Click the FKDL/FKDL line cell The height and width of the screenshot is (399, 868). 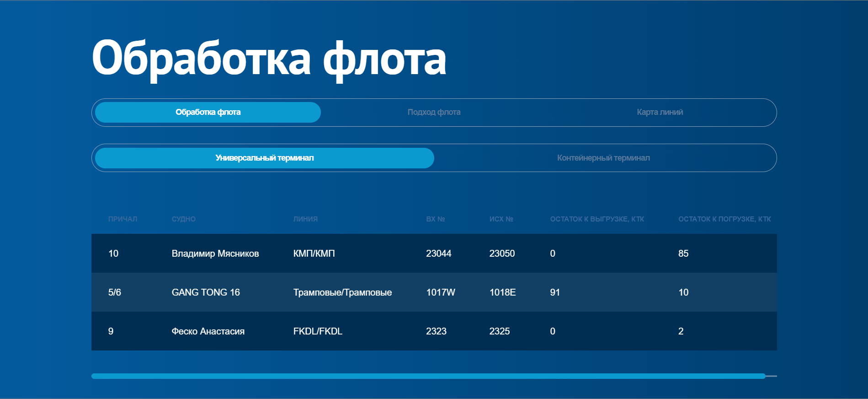(318, 331)
